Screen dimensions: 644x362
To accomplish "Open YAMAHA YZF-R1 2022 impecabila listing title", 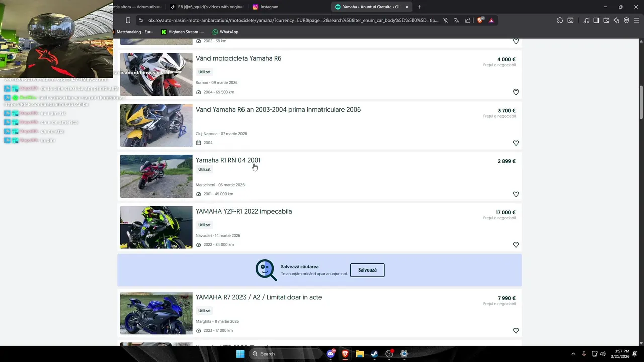I will tap(244, 211).
